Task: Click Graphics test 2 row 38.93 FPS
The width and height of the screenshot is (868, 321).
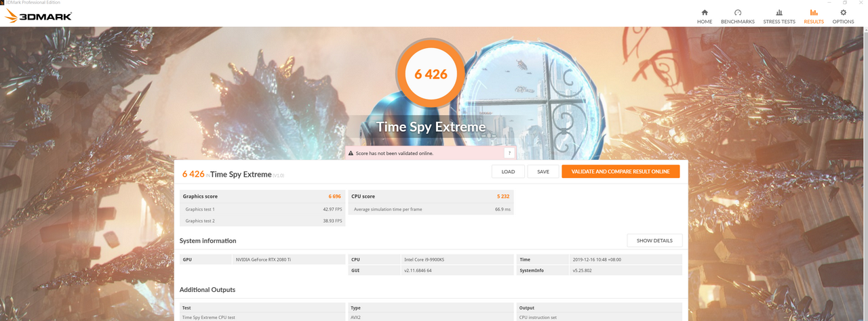Action: [x=262, y=221]
